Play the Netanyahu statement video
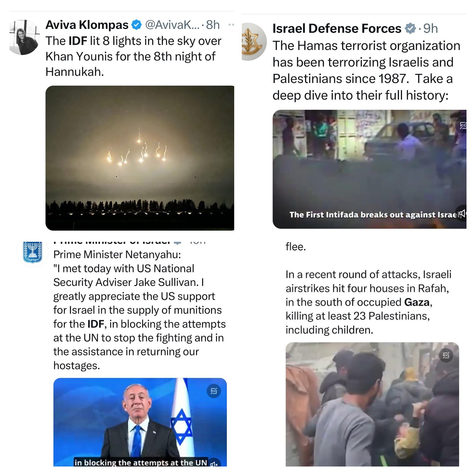This screenshot has height=476, width=476. click(140, 422)
